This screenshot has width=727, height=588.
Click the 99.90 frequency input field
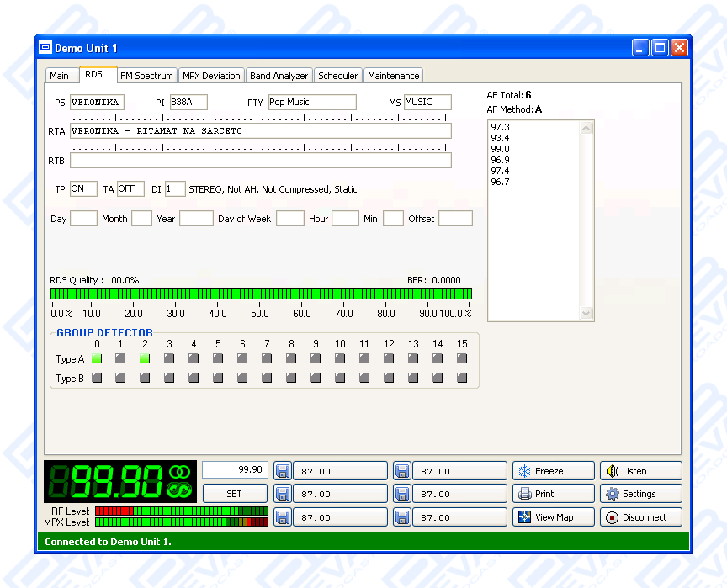tap(235, 470)
